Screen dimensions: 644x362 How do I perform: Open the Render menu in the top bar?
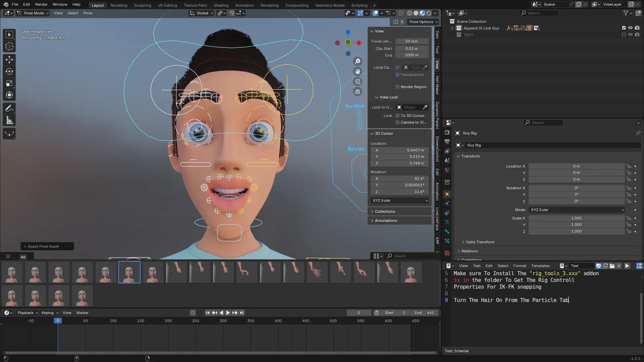point(41,4)
